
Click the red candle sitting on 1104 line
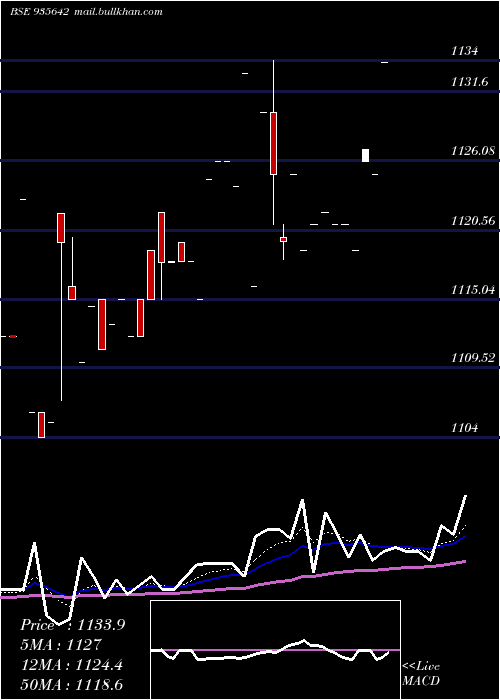click(x=42, y=425)
